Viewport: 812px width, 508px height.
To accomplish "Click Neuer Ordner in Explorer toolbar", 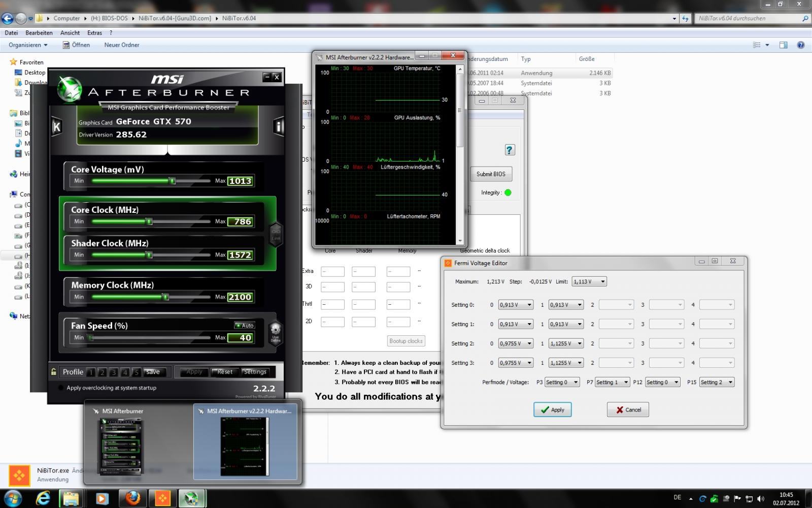I will tap(122, 45).
